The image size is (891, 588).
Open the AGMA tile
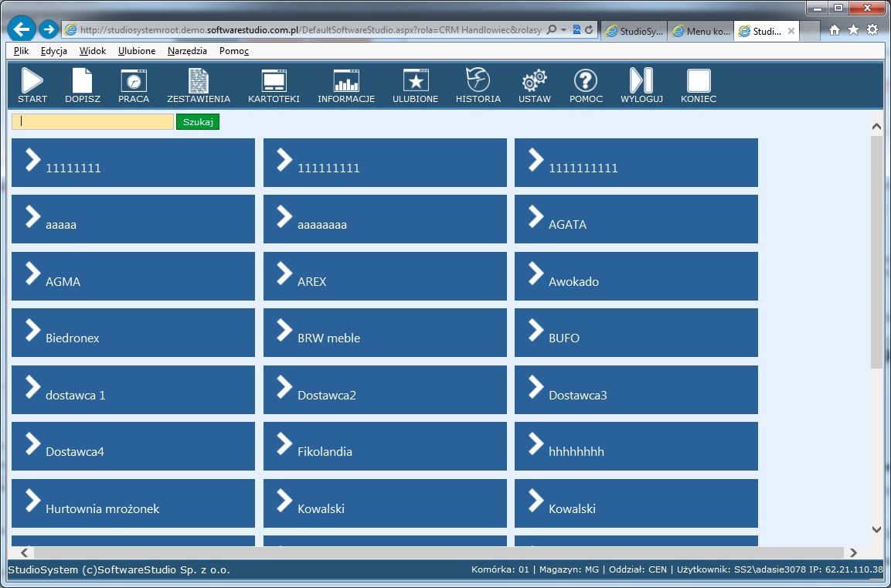coord(134,276)
